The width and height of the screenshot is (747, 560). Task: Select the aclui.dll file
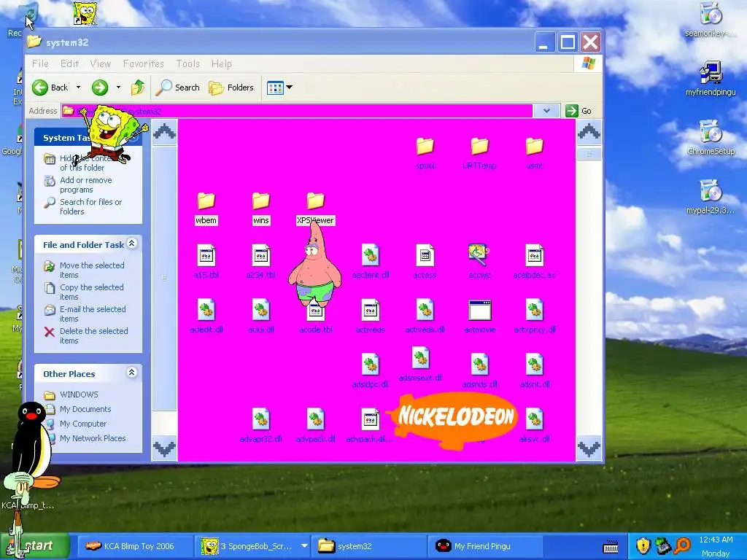tap(260, 316)
